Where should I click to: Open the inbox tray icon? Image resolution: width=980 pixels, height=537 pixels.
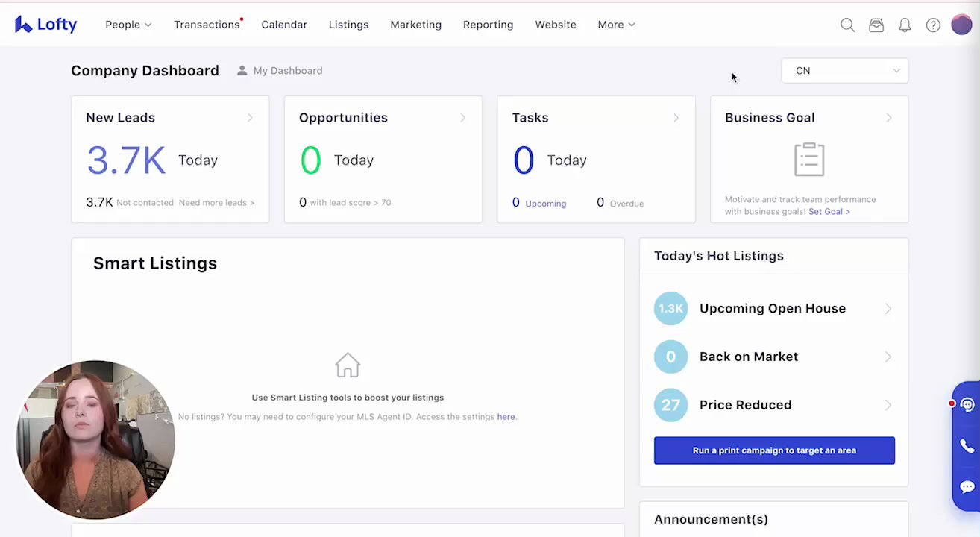point(876,25)
